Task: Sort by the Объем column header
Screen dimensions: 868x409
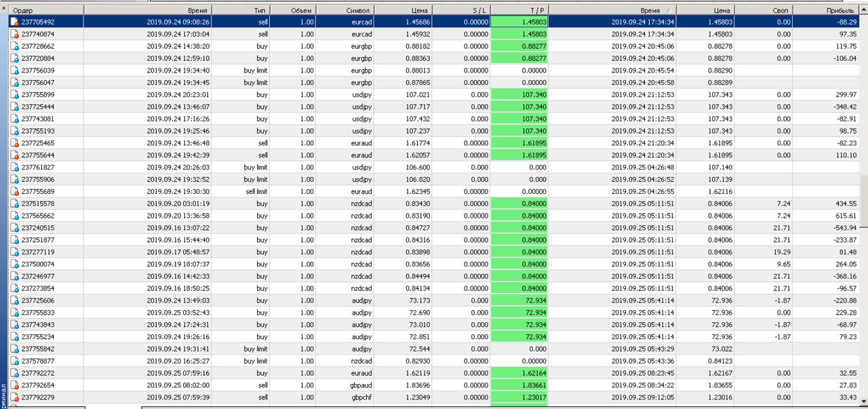Action: coord(293,10)
